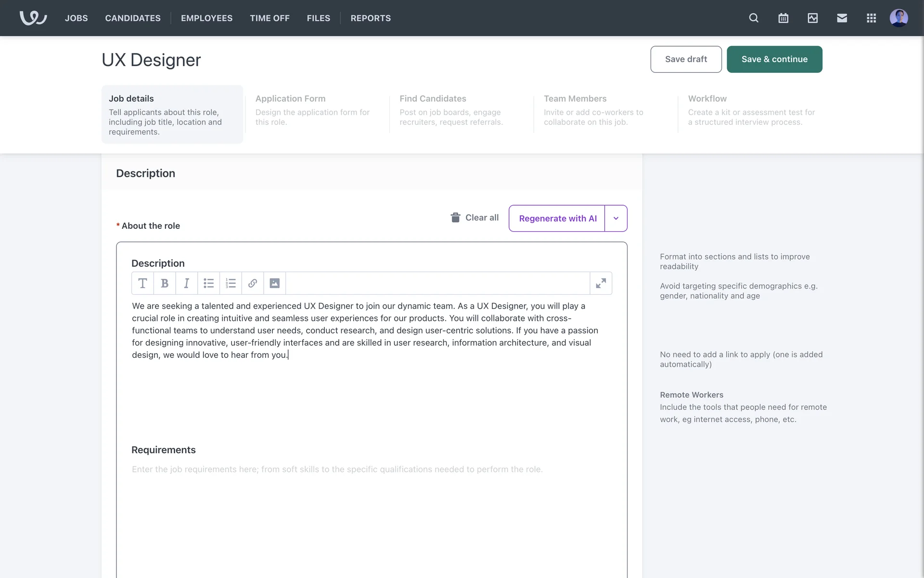924x578 pixels.
Task: Click the Save & continue button
Action: (x=774, y=59)
